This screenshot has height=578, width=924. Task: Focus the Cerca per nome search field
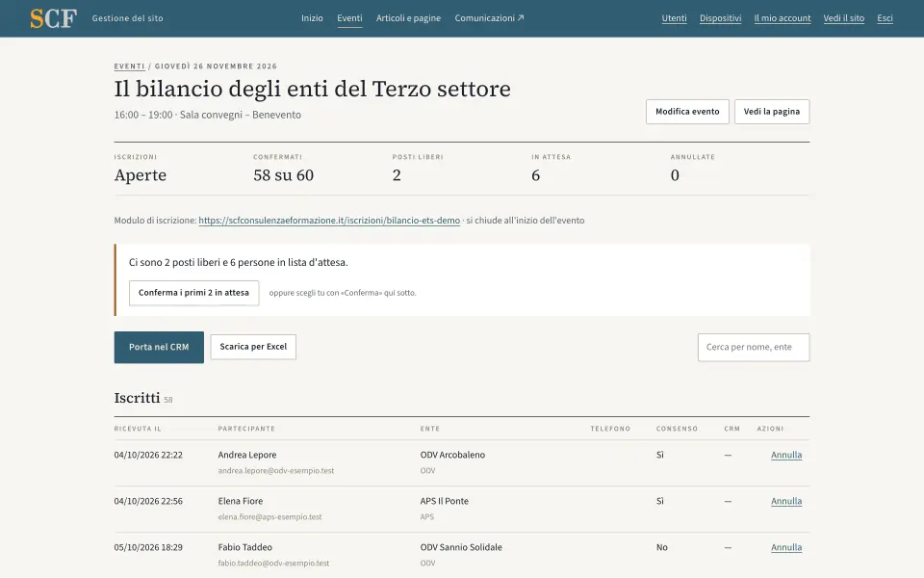pos(754,347)
